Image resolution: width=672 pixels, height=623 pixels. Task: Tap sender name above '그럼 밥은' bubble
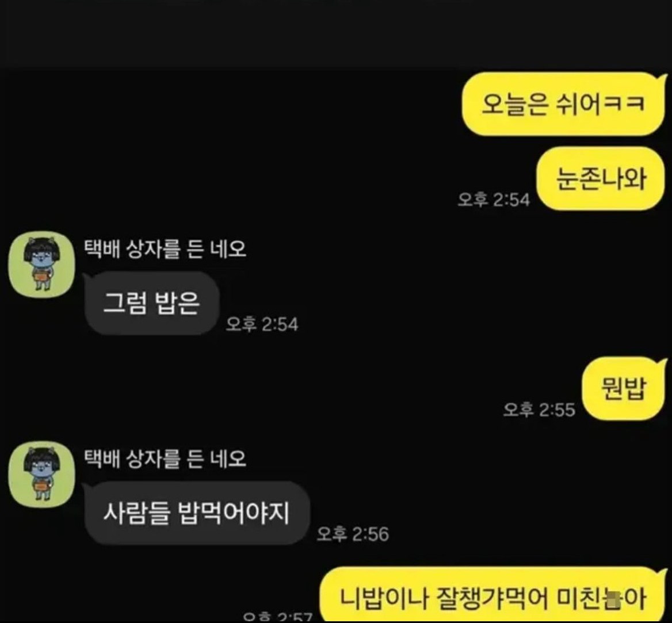tap(165, 249)
